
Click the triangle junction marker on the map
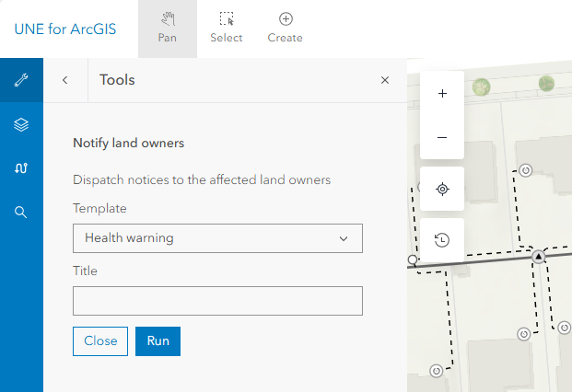point(539,257)
